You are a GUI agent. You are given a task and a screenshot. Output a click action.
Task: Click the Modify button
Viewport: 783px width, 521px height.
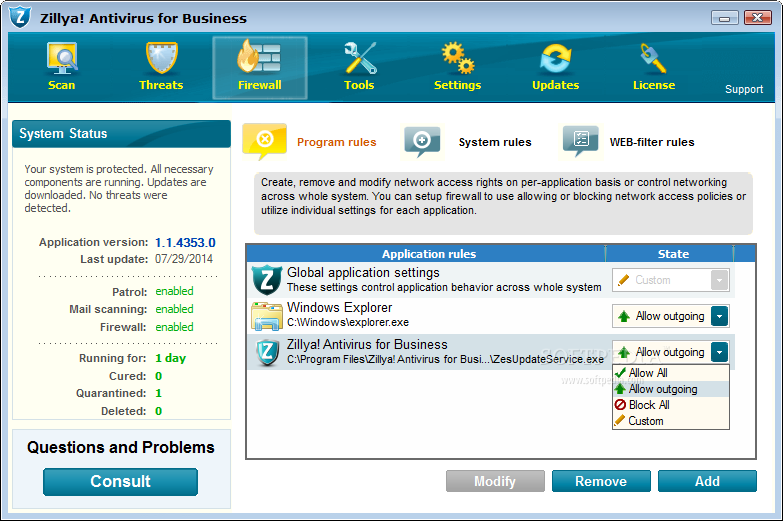pyautogui.click(x=495, y=481)
